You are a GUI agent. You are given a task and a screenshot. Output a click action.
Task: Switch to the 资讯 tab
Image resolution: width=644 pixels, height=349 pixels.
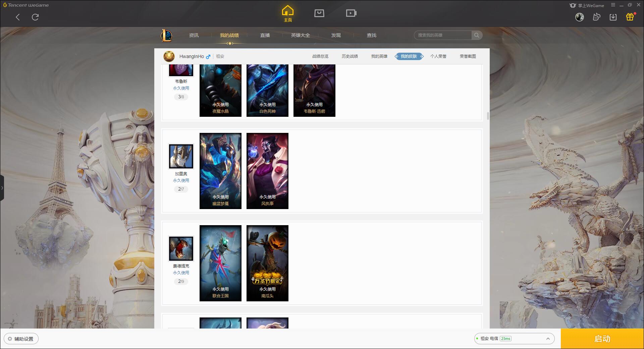pyautogui.click(x=194, y=35)
